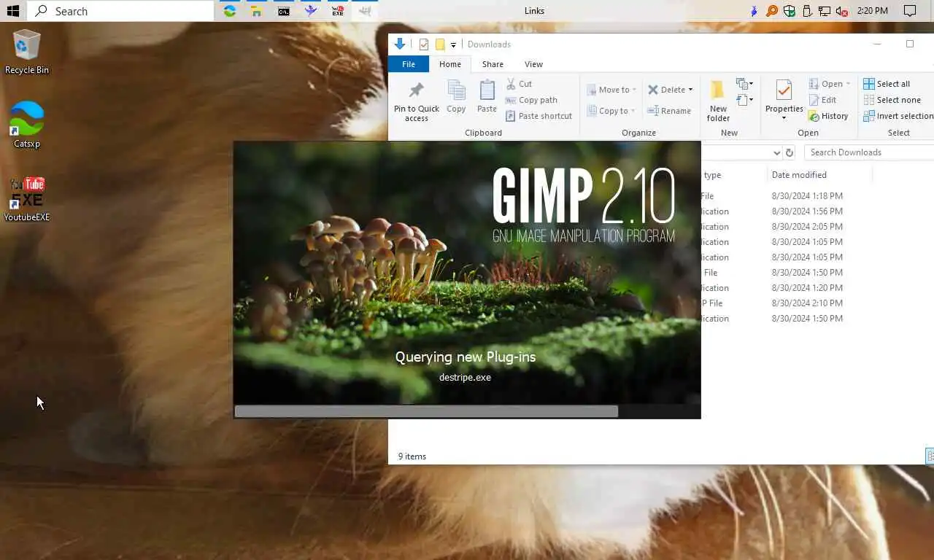
Task: Click the Search Downloads field
Action: (869, 152)
